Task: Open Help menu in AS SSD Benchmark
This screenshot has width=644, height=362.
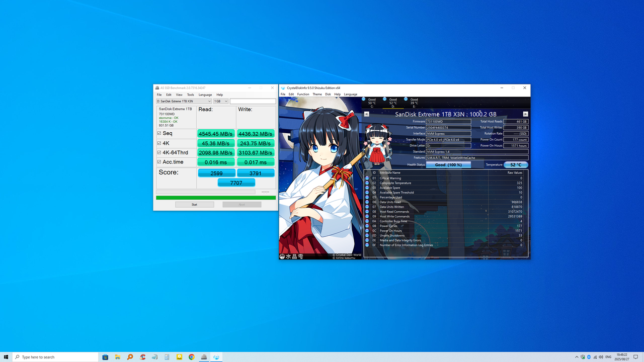Action: click(x=220, y=95)
